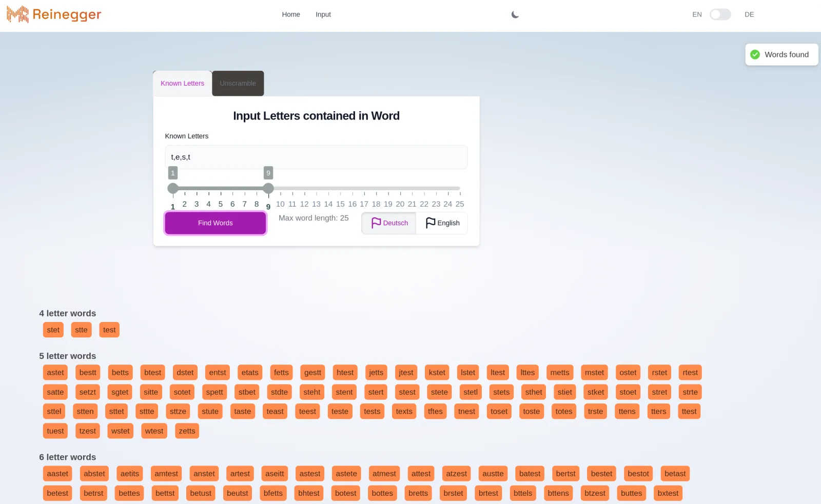The width and height of the screenshot is (821, 504).
Task: Switch to the Unscramble tab
Action: [x=238, y=83]
